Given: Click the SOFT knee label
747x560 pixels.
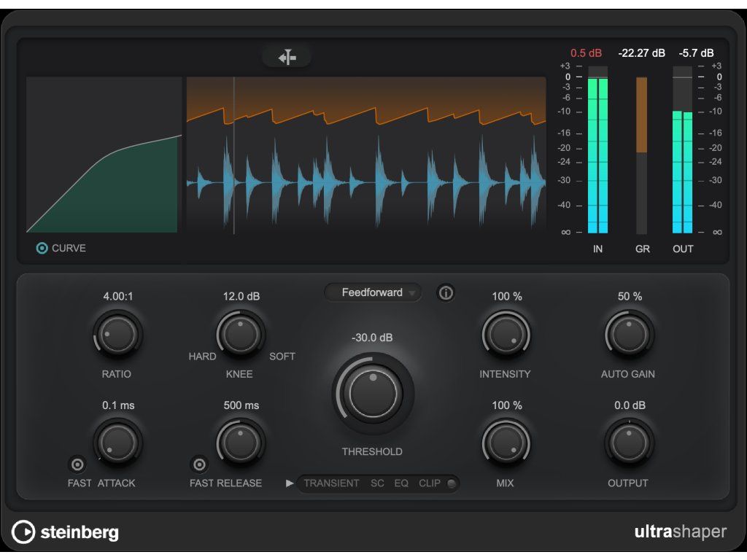Looking at the screenshot, I should 282,356.
